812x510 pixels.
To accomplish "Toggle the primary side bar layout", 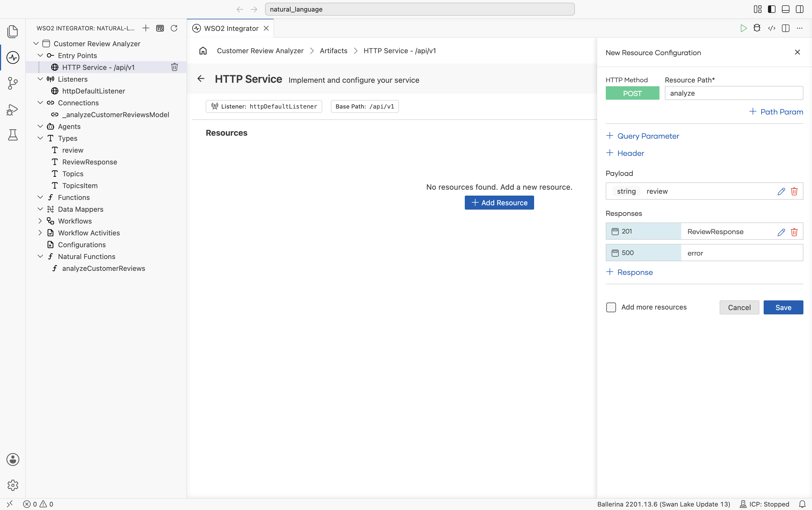I will [771, 9].
